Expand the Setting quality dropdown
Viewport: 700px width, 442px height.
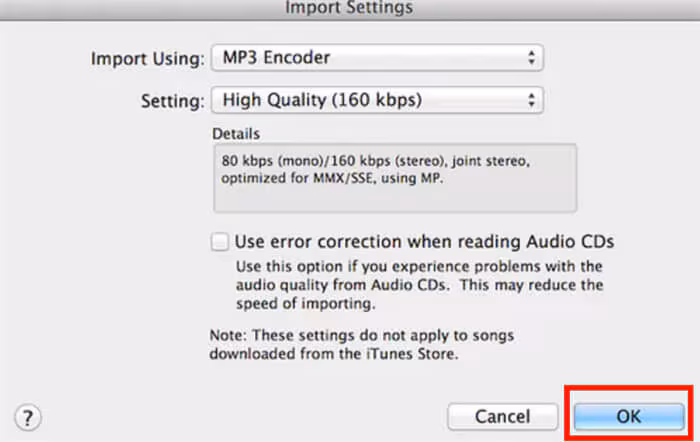click(x=376, y=100)
